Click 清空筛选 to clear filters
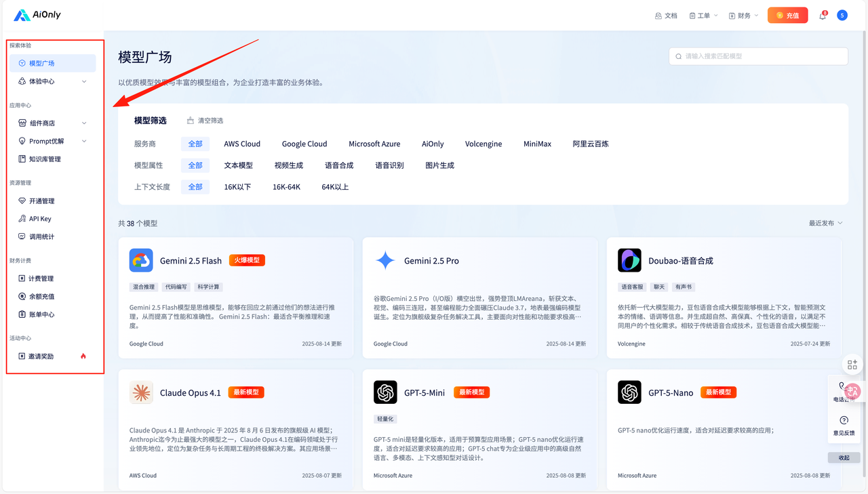Screen dimensions: 868x494 point(205,121)
